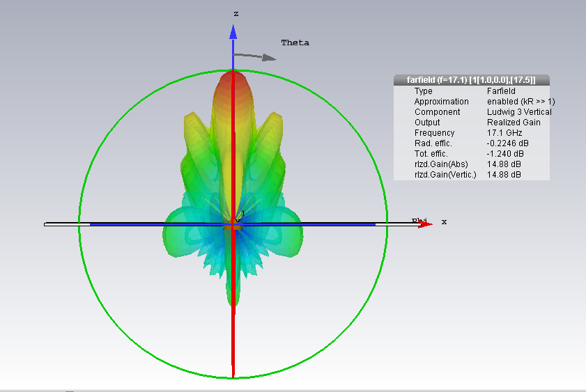The height and width of the screenshot is (392, 586).
Task: Click the 'Tot. effic.' label
Action: click(x=431, y=154)
